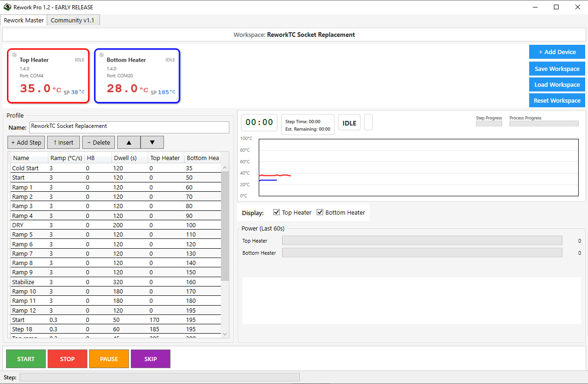Screen dimensions: 588x384
Task: Click the step list vertical scrollbar thumb
Action: pyautogui.click(x=225, y=226)
